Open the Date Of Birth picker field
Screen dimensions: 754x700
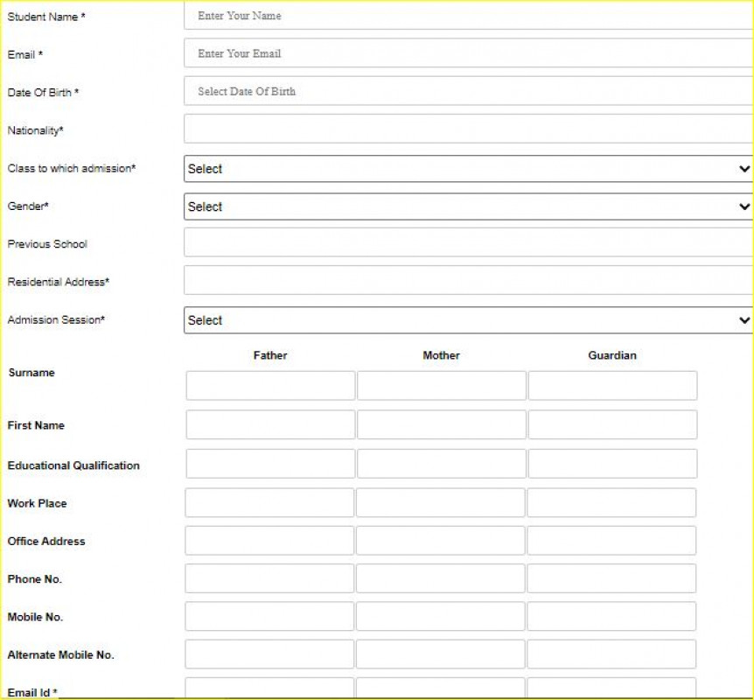click(468, 91)
